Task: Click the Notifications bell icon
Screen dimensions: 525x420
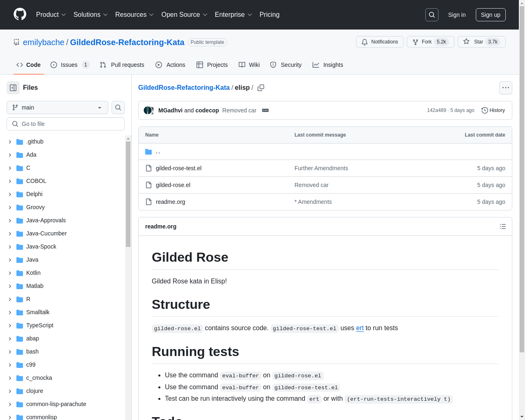Action: point(365,42)
